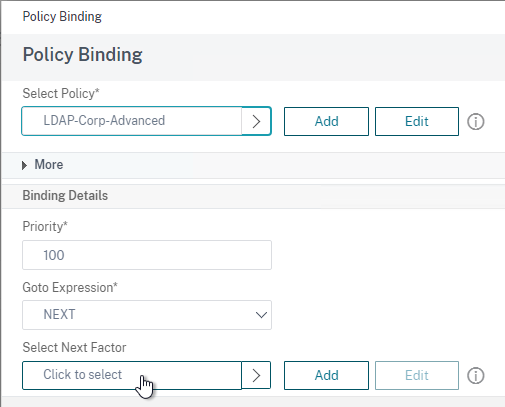This screenshot has height=407, width=505.
Task: Click the chevron on the Goto Expression dropdown
Action: coord(261,315)
